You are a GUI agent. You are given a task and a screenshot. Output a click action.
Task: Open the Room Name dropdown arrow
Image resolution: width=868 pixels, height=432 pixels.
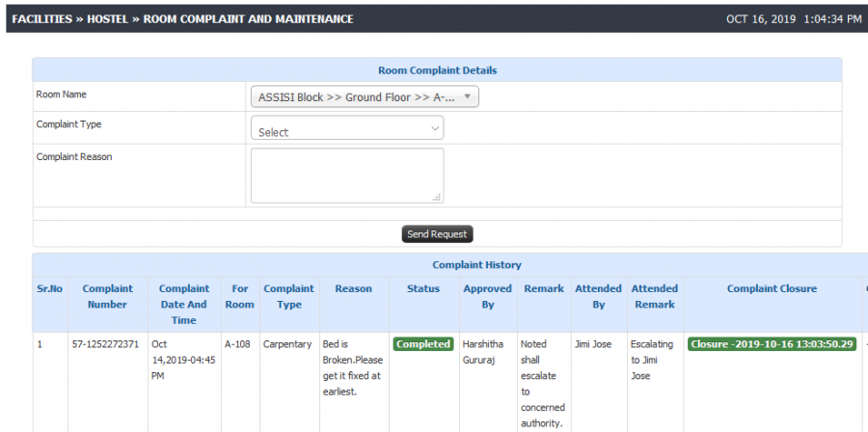pos(467,96)
